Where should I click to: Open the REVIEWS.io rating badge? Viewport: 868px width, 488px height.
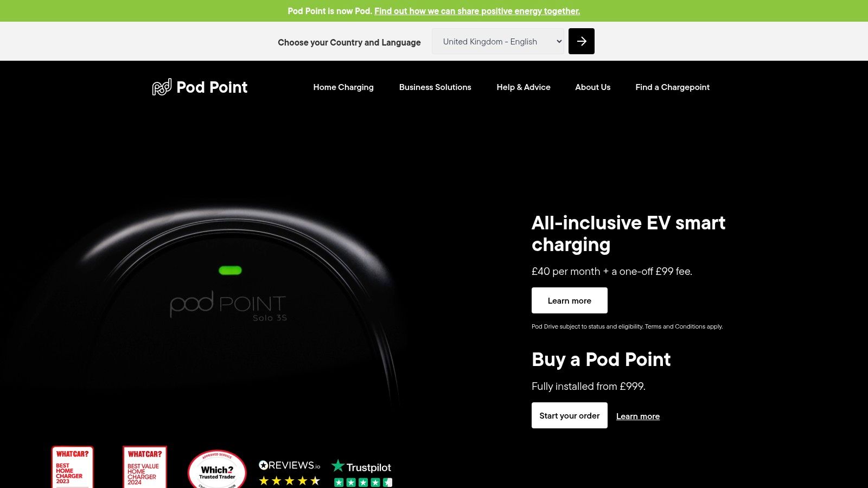(x=290, y=472)
